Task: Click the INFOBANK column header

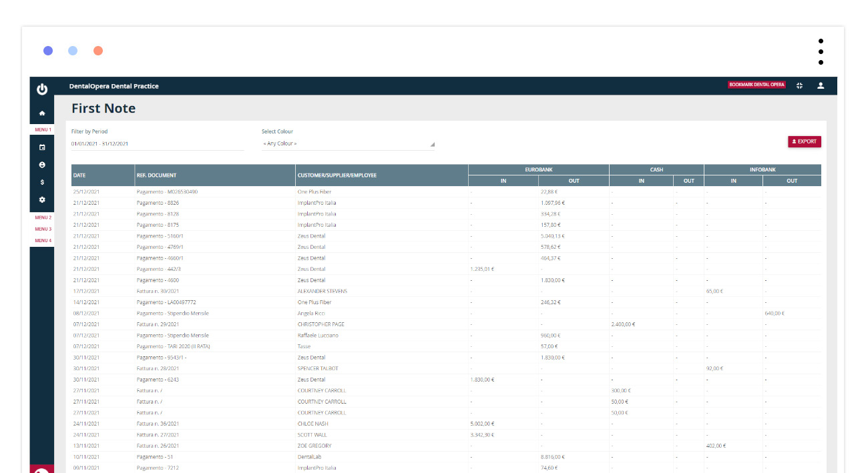Action: point(763,170)
